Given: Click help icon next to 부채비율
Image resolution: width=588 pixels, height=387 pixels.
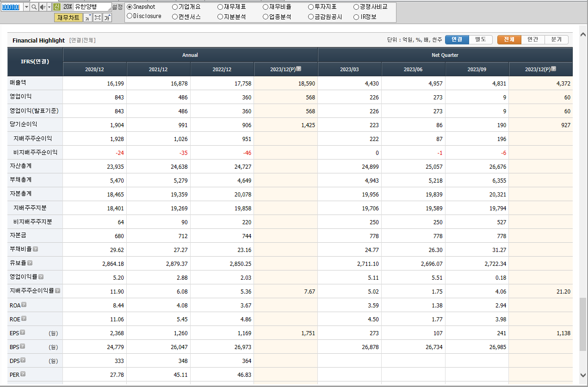Looking at the screenshot, I should tap(36, 249).
